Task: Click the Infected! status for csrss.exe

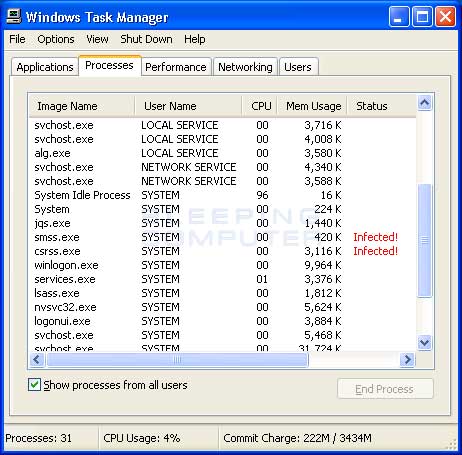Action: point(376,251)
